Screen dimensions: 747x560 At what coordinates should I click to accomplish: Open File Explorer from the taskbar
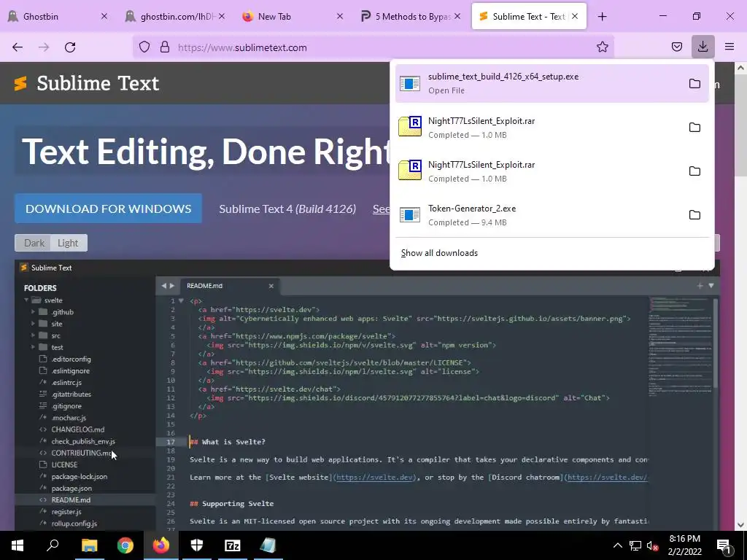coord(89,545)
